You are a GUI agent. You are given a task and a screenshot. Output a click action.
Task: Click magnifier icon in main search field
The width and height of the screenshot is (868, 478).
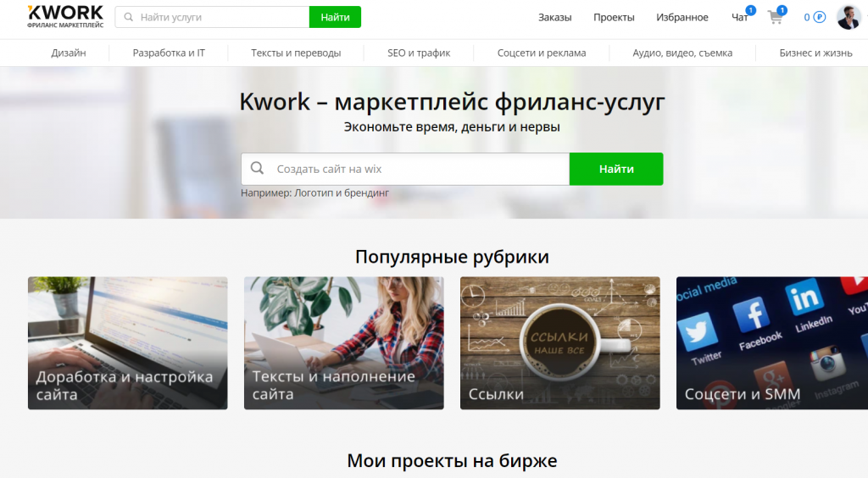[258, 169]
